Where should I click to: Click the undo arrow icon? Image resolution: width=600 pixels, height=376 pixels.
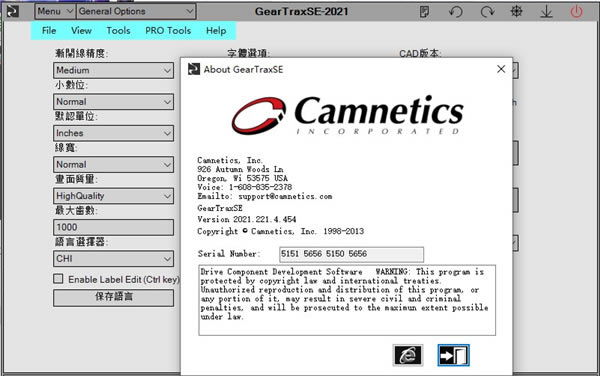(x=455, y=11)
